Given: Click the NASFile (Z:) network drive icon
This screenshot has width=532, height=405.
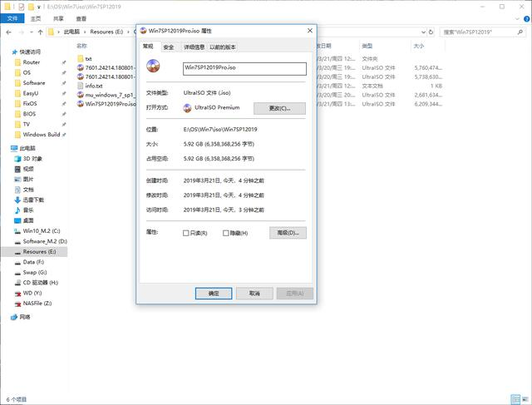Looking at the screenshot, I should (17, 304).
